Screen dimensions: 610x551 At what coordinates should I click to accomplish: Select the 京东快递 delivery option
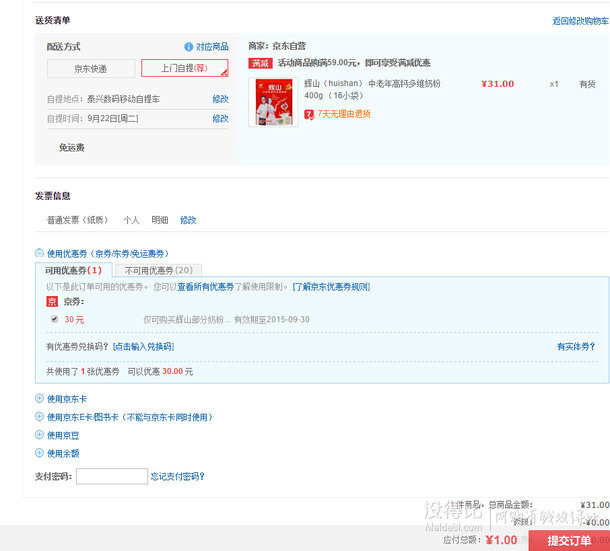[91, 69]
